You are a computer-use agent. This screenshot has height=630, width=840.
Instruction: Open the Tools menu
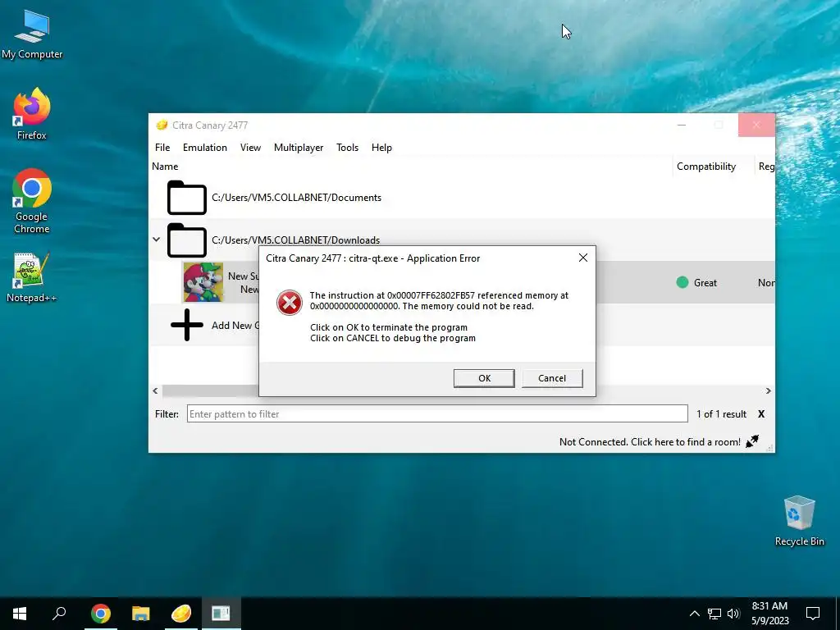pyautogui.click(x=347, y=148)
